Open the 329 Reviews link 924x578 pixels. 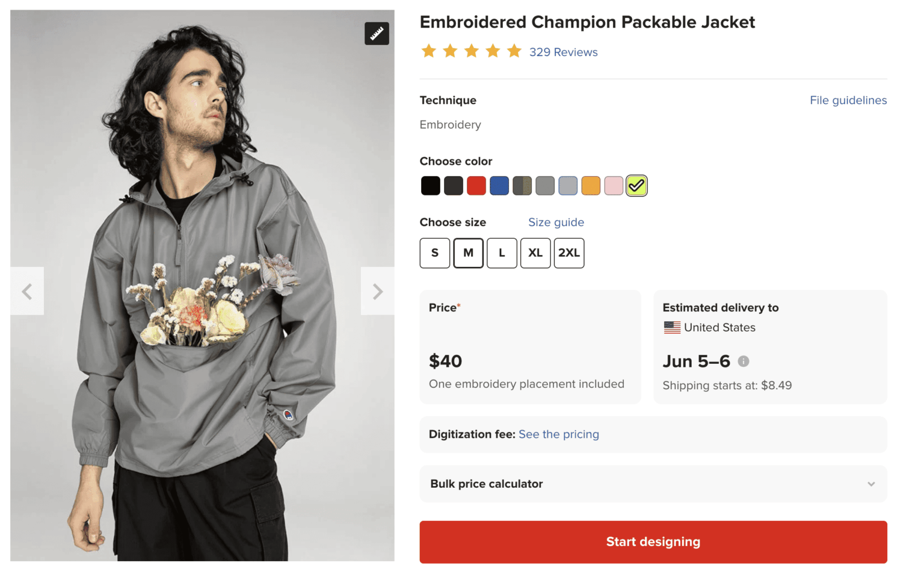coord(563,52)
